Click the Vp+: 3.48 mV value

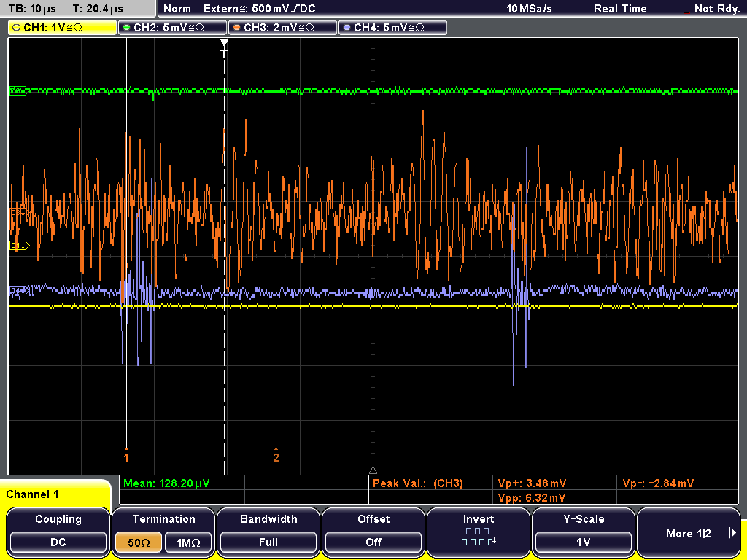coord(532,483)
